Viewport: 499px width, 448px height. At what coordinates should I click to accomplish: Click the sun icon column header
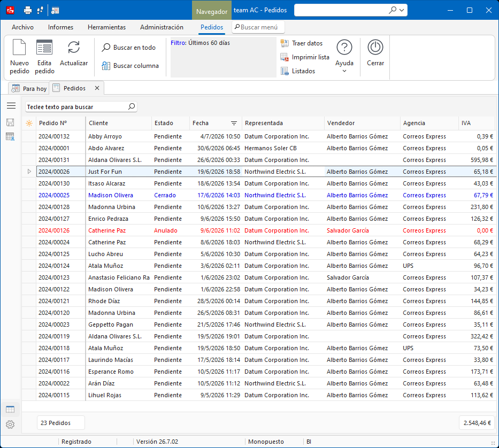coord(29,123)
